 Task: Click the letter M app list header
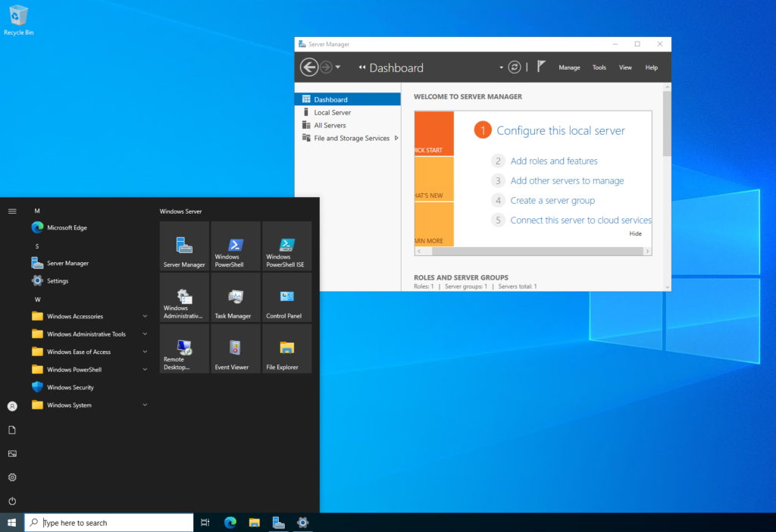[37, 211]
